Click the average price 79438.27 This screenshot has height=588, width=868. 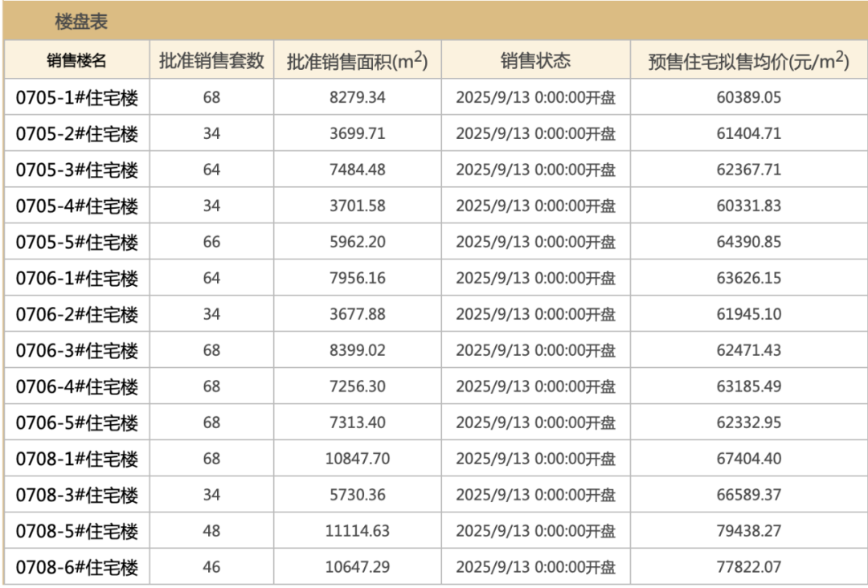point(748,532)
